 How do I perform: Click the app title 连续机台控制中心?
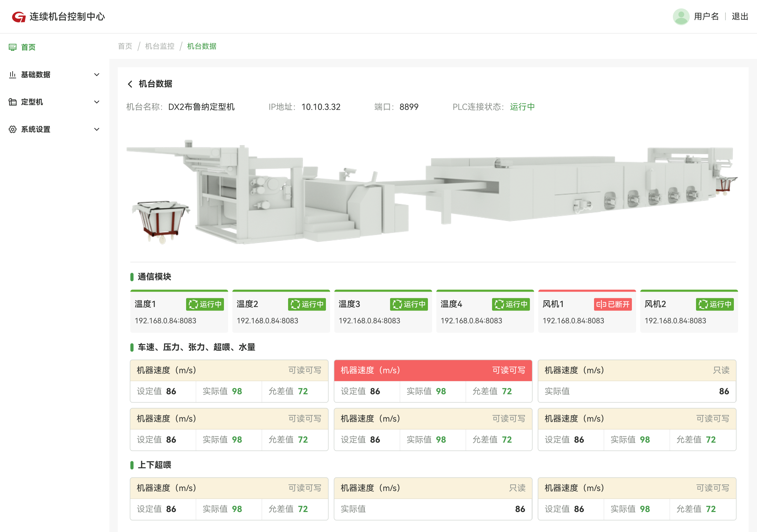point(67,16)
